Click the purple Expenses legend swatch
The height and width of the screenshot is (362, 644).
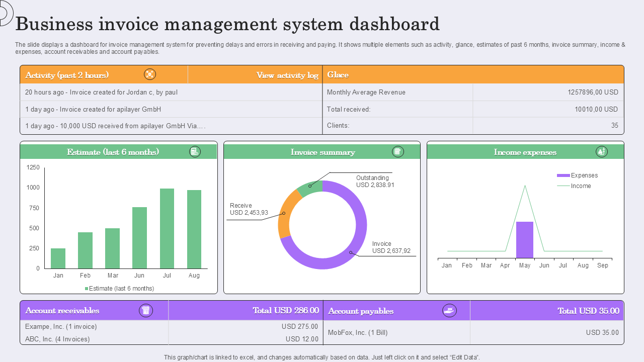563,175
